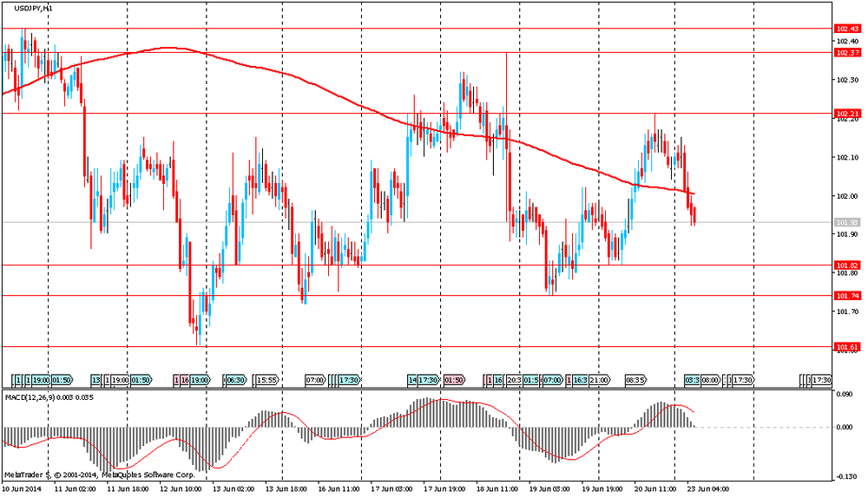Click the 101.61 lowest support price label
Screen dimensions: 868x498
coord(845,347)
